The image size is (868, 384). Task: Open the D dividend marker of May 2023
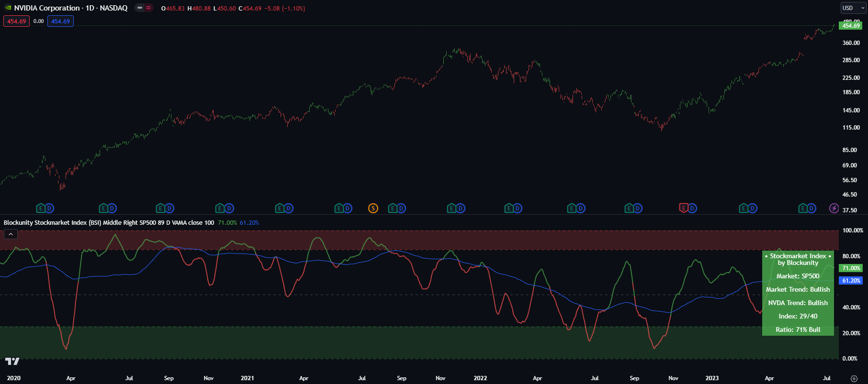812,208
